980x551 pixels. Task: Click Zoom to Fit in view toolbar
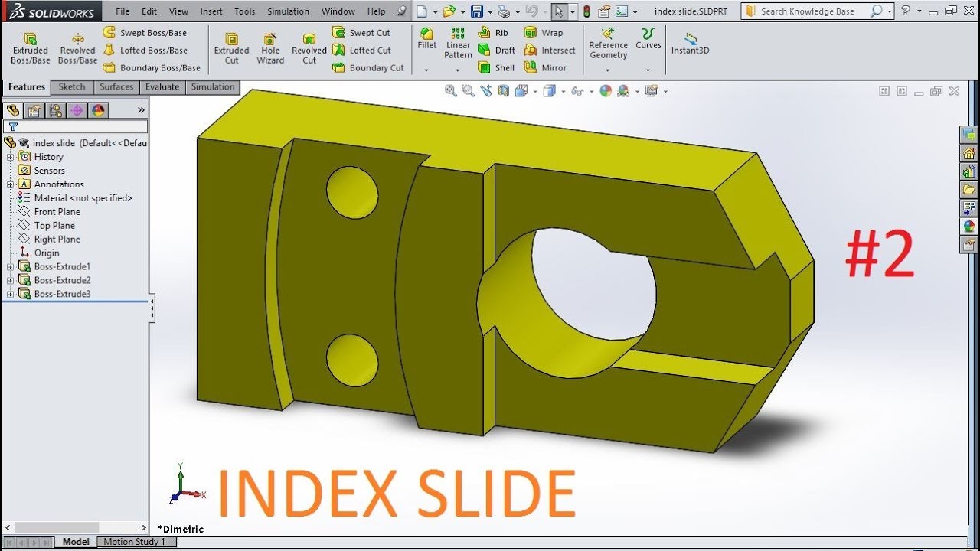[452, 91]
